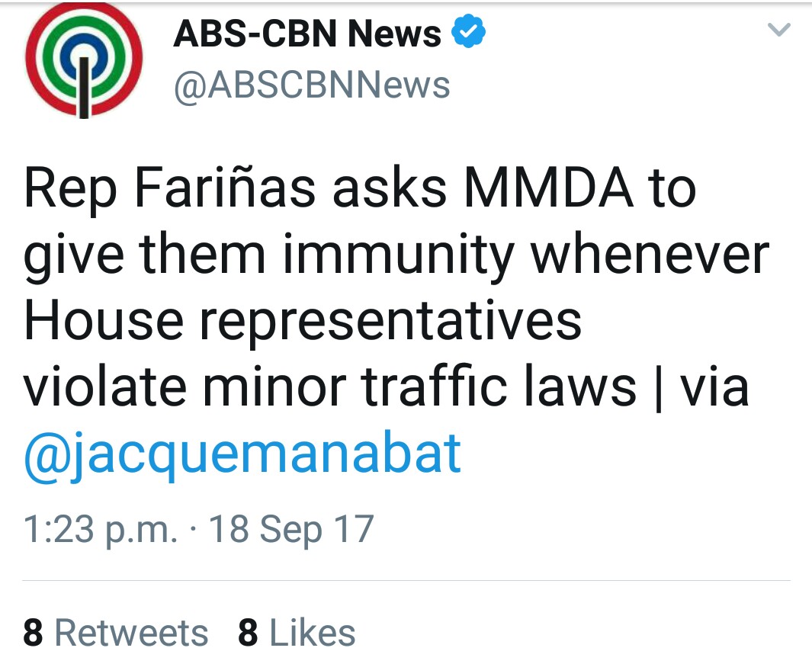Click the word via after the pipe

(714, 387)
